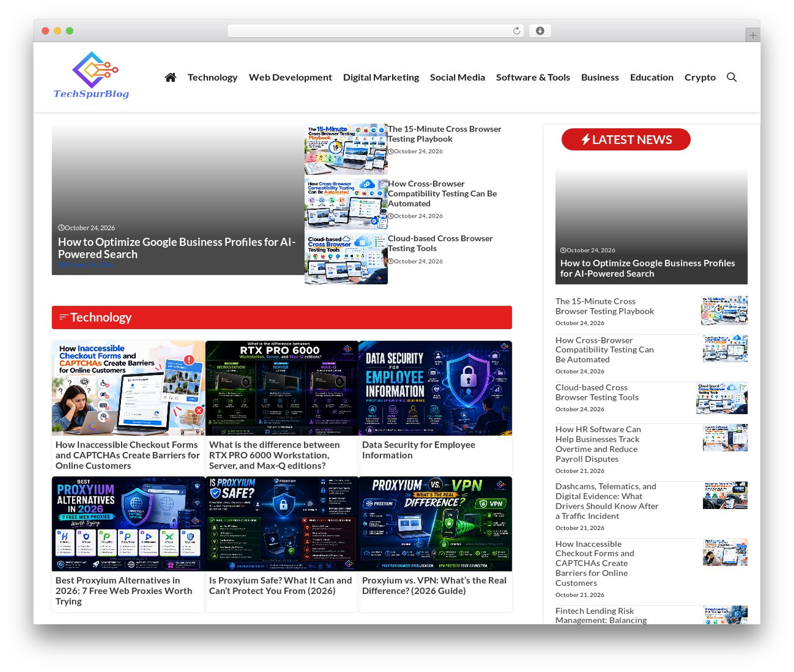Click the browser address bar
This screenshot has width=794, height=672.
[375, 30]
